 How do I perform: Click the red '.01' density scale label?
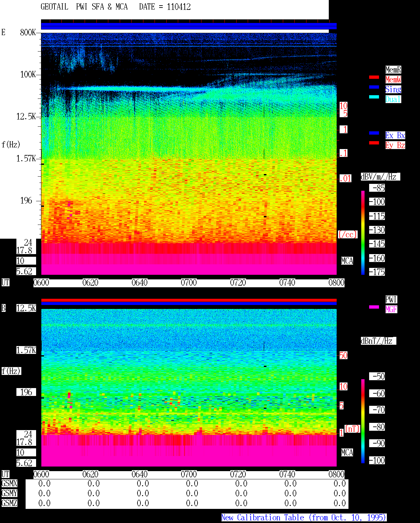coord(346,179)
